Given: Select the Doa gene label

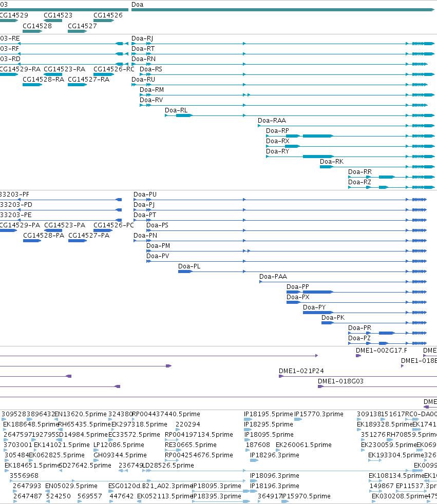Looking at the screenshot, I should tap(137, 5).
